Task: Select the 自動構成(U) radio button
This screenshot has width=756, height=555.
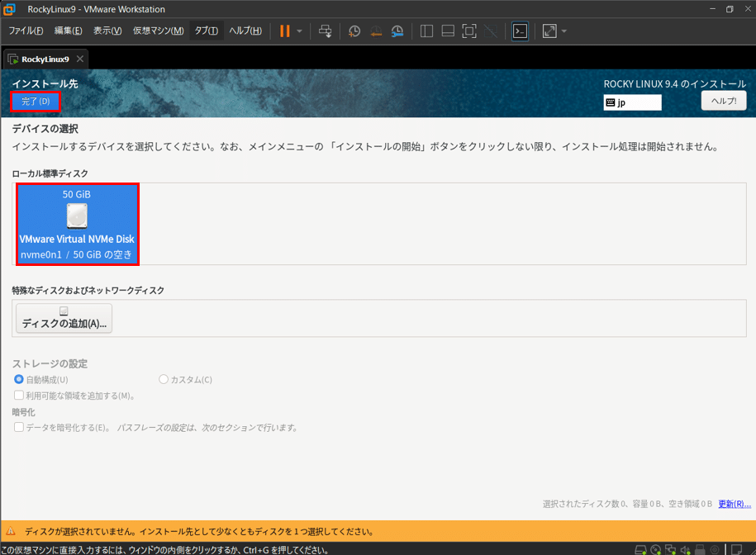Action: 19,380
